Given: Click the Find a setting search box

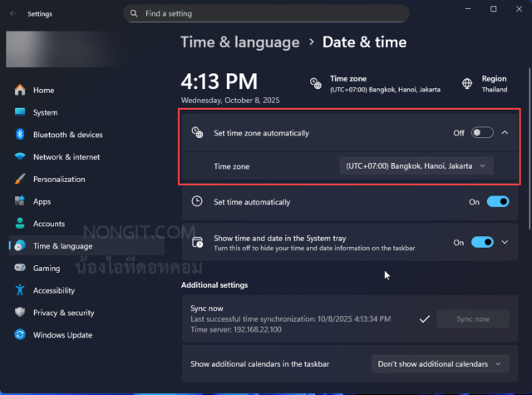Looking at the screenshot, I should pyautogui.click(x=266, y=13).
